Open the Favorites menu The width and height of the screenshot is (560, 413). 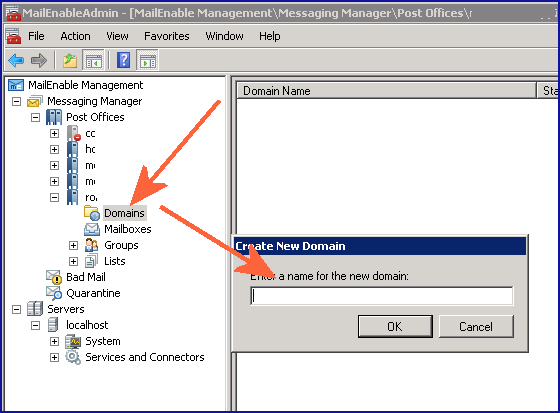pyautogui.click(x=167, y=36)
